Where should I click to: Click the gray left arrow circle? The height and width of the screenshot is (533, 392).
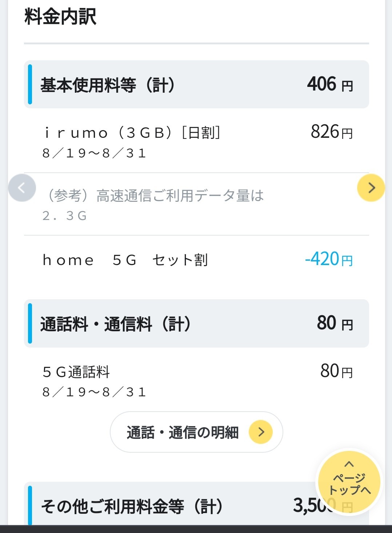[22, 188]
